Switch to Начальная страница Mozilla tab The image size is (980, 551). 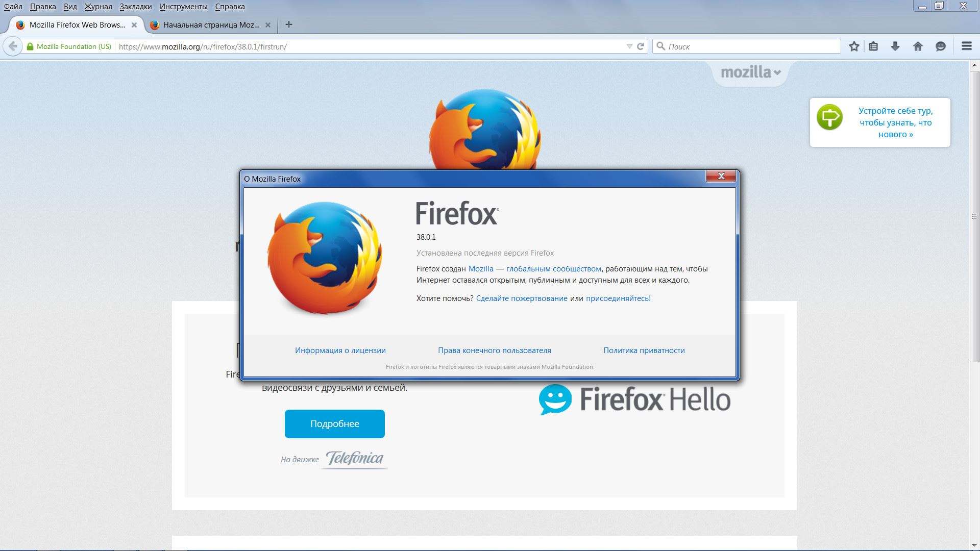pyautogui.click(x=211, y=24)
